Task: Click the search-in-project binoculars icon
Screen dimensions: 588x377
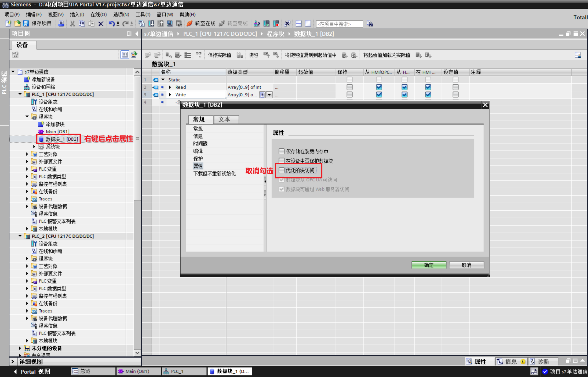Action: pyautogui.click(x=370, y=24)
